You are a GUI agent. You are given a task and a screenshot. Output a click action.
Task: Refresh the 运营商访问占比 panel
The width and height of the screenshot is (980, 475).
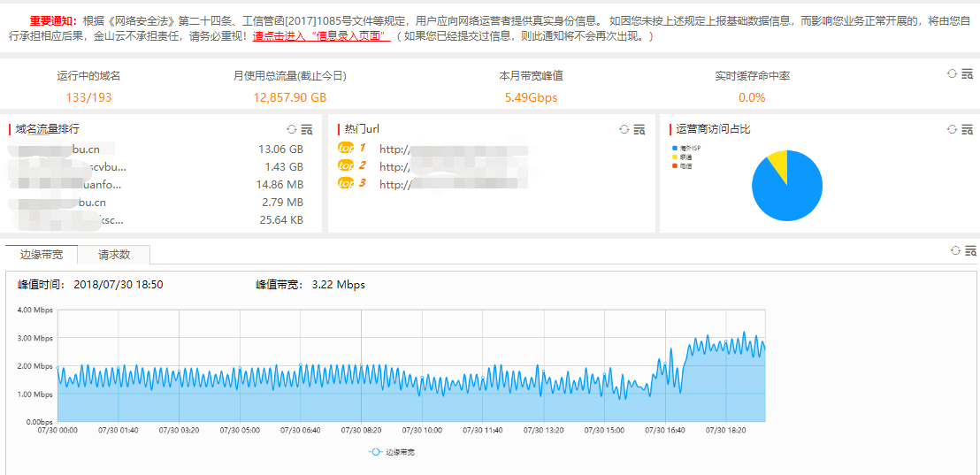coord(952,129)
